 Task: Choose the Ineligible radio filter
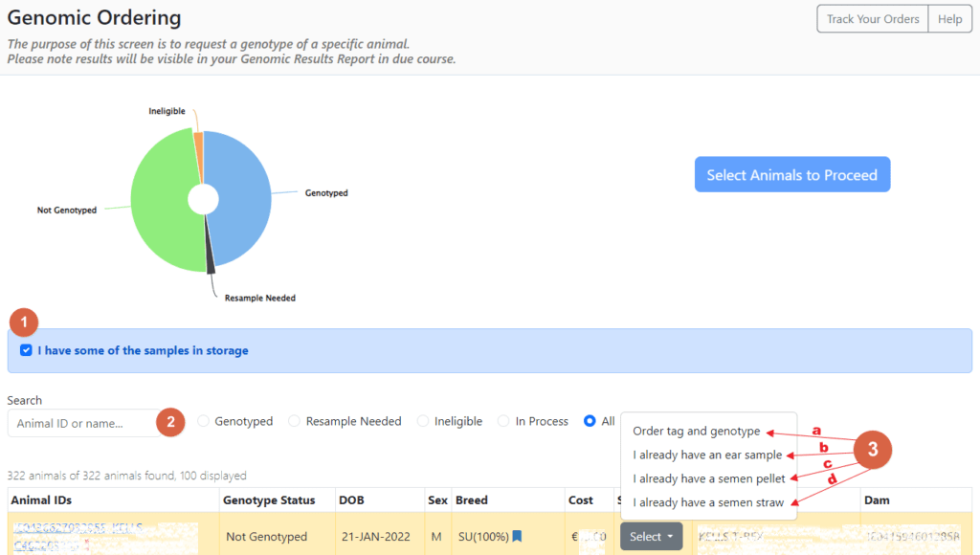coord(422,421)
